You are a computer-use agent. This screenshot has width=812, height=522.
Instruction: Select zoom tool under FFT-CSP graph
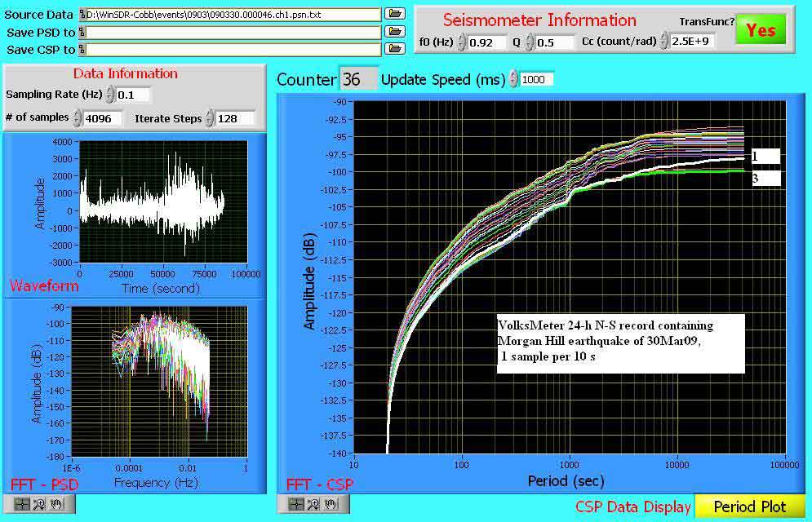tap(313, 504)
